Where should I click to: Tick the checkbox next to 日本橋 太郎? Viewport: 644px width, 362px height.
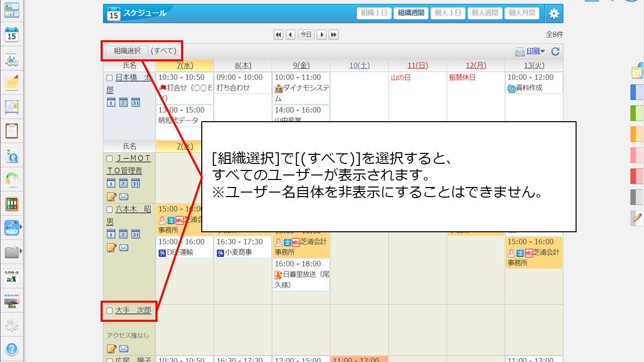point(110,78)
